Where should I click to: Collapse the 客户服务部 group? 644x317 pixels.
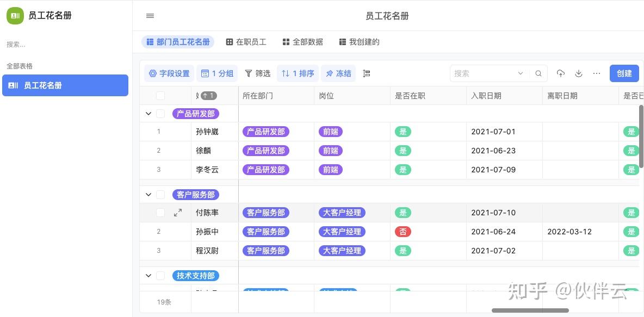[148, 195]
